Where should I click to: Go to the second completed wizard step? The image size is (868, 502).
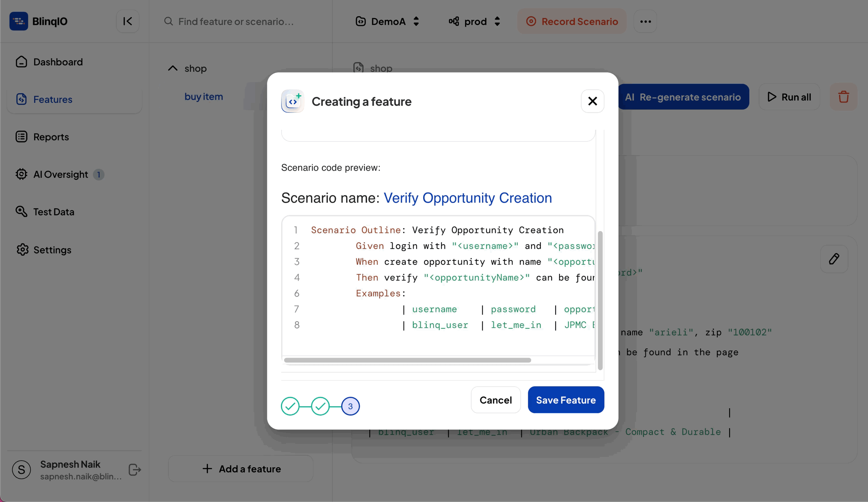[320, 406]
